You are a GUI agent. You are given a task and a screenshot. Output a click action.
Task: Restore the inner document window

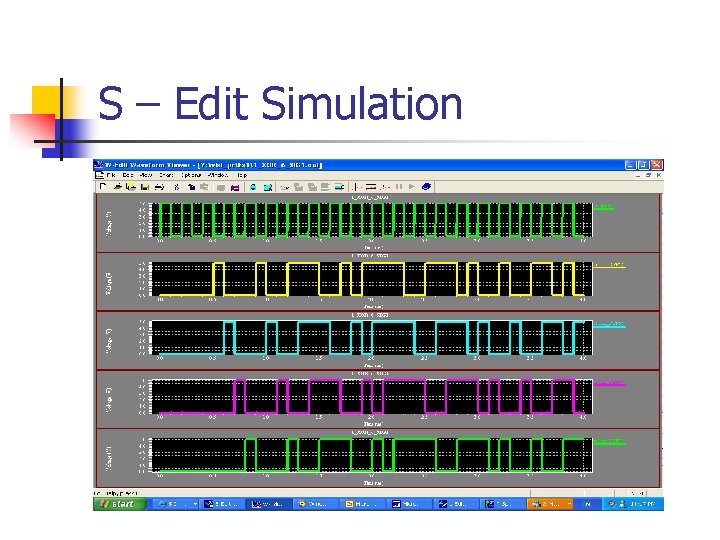point(648,175)
